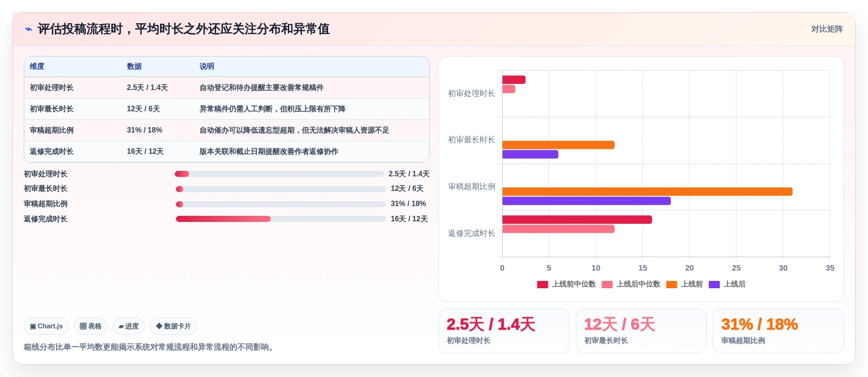
Task: Select the 进度 tag chip
Action: coord(128,326)
